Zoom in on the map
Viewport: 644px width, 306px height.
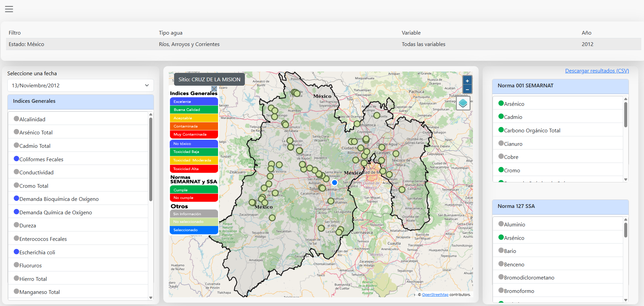click(467, 81)
